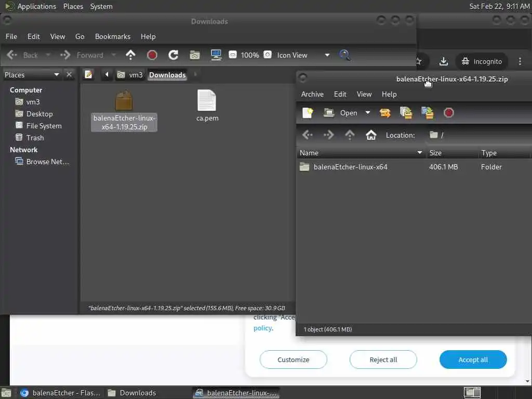Open the Go menu
This screenshot has width=532, height=399.
coord(79,36)
